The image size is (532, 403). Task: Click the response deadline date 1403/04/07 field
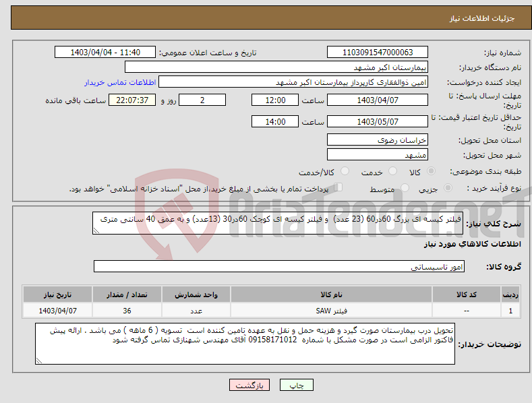coord(378,100)
